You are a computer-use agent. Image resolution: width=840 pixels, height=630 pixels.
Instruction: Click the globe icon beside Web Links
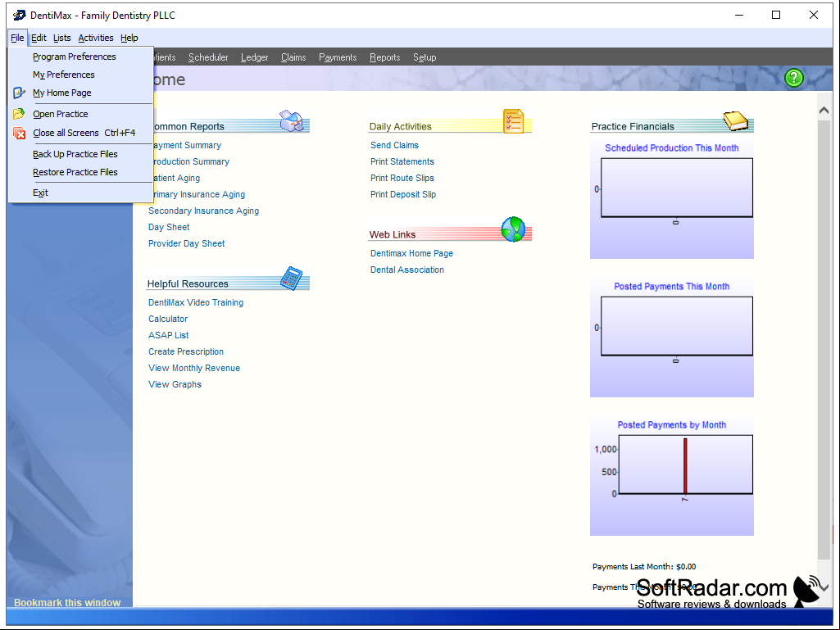point(513,229)
